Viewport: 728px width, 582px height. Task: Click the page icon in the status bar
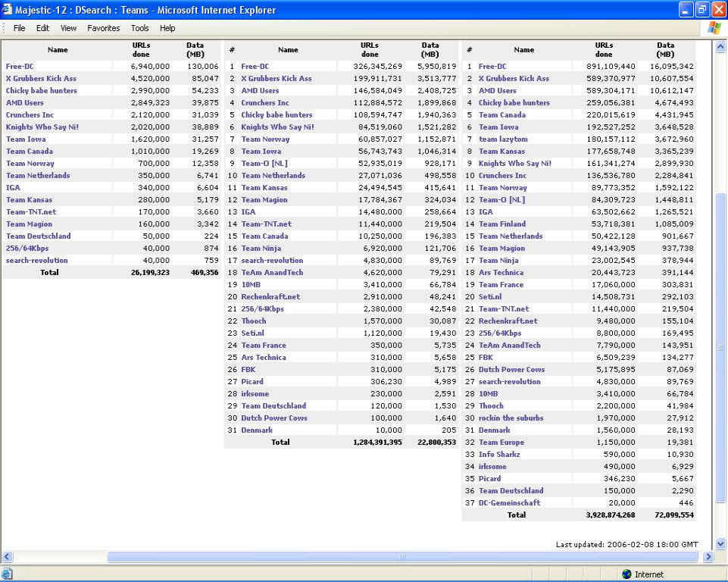[7, 574]
